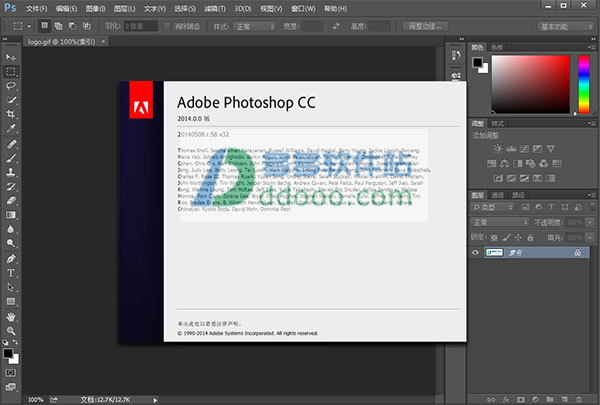This screenshot has height=405, width=600.
Task: Add a Brightness/Contrast adjustment (sun icon)
Action: tap(497, 149)
